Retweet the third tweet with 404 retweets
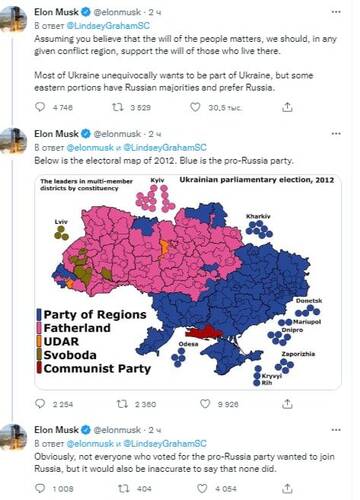 tap(124, 488)
